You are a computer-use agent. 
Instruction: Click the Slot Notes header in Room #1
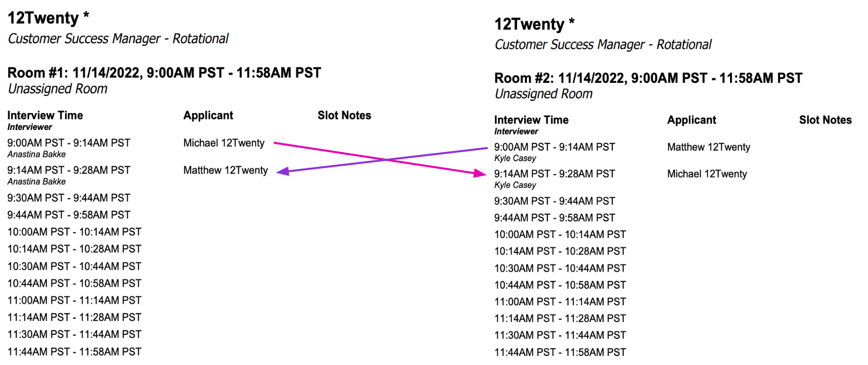coord(344,115)
